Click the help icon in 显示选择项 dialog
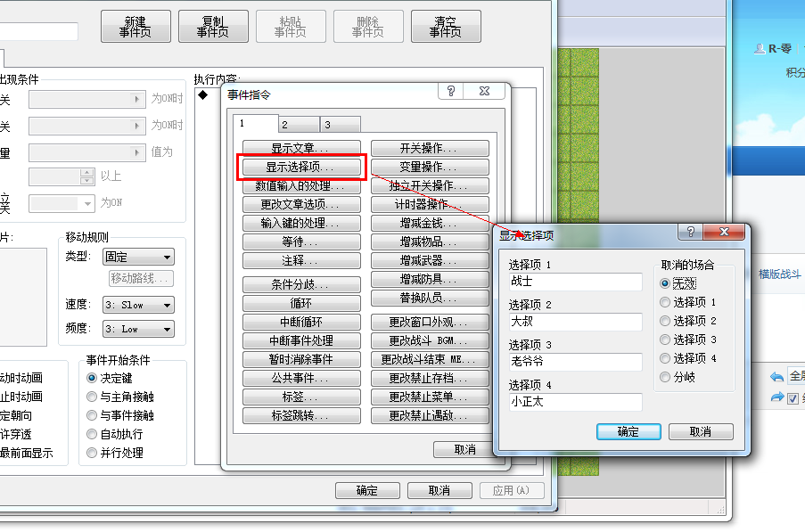The height and width of the screenshot is (532, 805). pos(691,232)
